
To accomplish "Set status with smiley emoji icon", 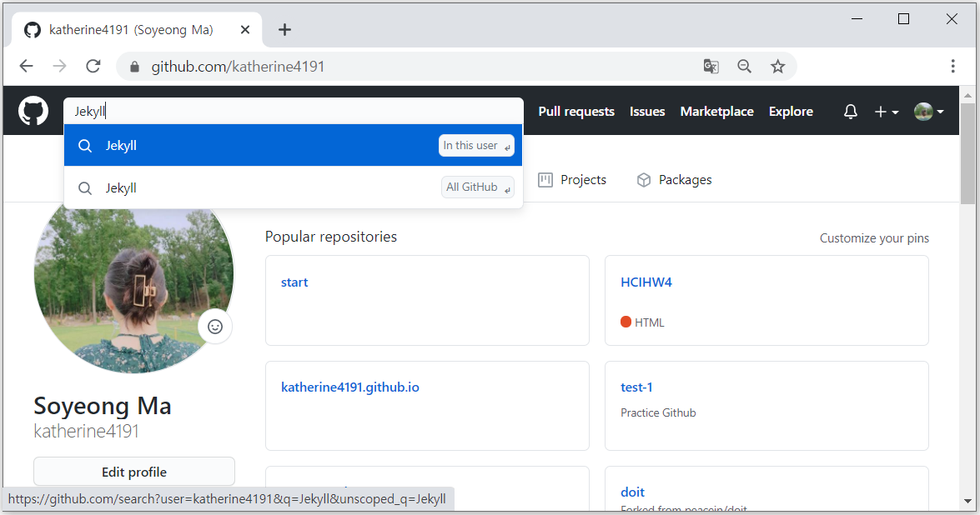I will [x=215, y=327].
